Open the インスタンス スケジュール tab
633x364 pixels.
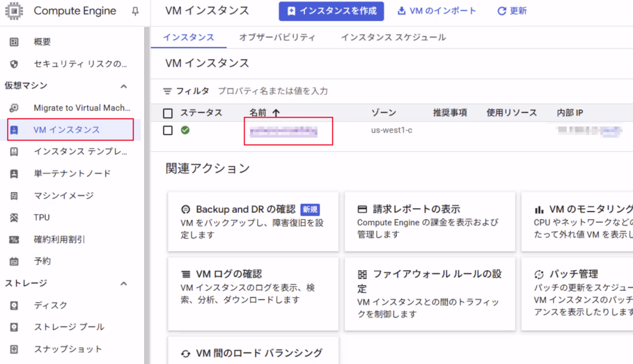[x=394, y=38]
